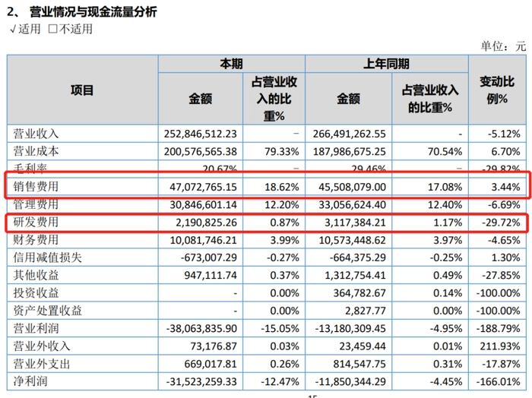The width and height of the screenshot is (532, 398).
Task: Click the highlighted 研发费用 row label
Action: point(36,222)
